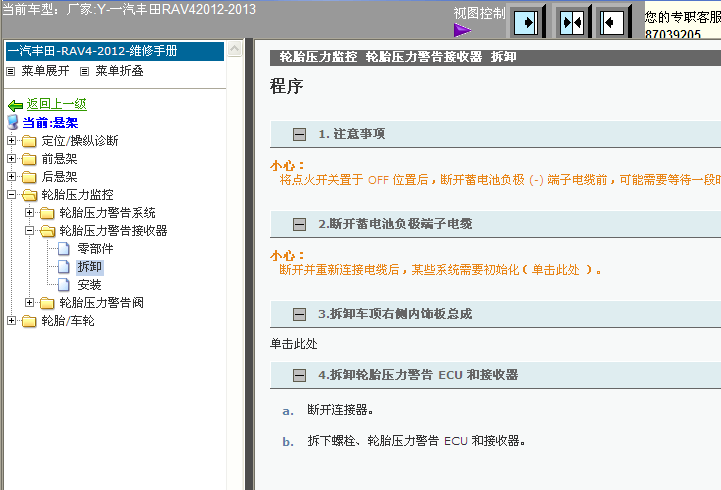Click the 轮胎压力监控 open folder icon
The height and width of the screenshot is (490, 721).
coord(29,195)
